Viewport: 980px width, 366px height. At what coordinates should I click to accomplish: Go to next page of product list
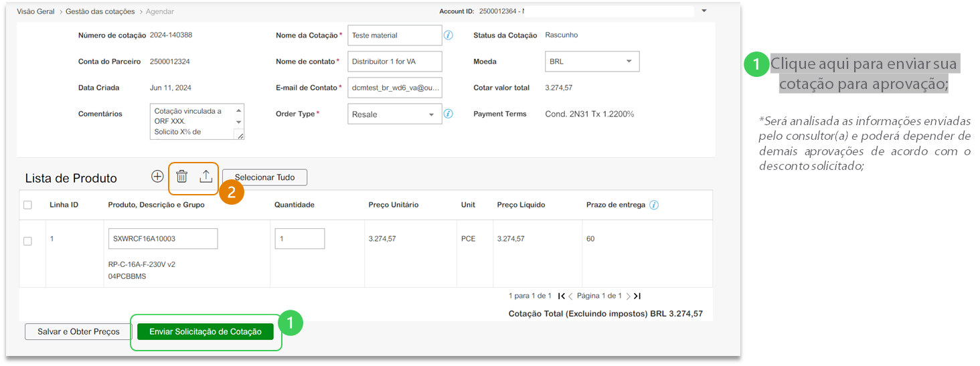click(x=628, y=296)
